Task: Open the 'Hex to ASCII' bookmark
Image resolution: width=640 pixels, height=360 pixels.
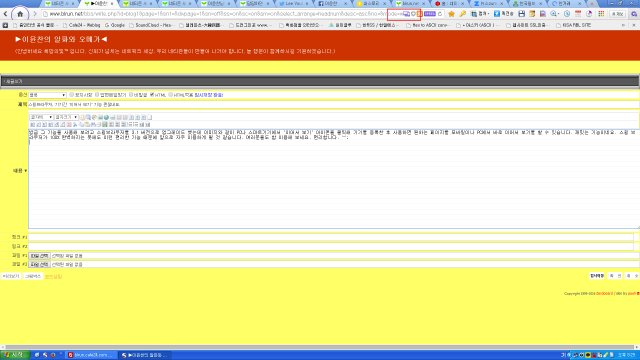Action: pos(430,25)
